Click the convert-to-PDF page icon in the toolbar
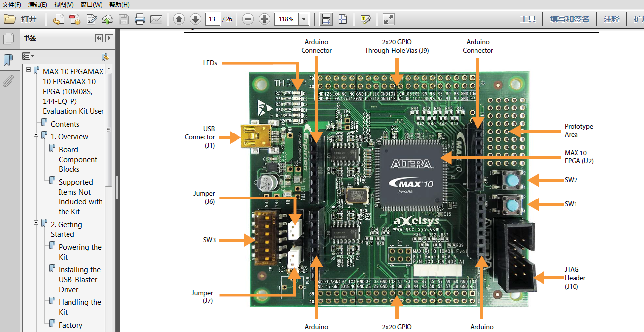This screenshot has width=644, height=332. (x=58, y=19)
